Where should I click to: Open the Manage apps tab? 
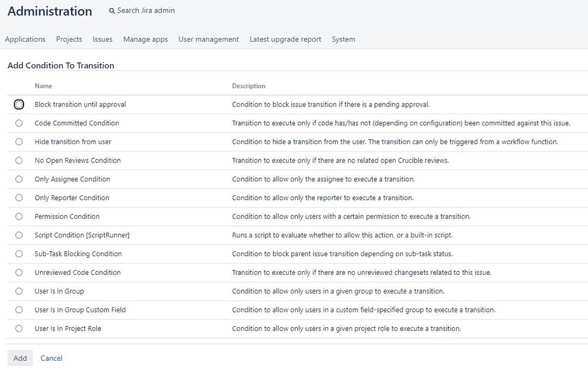145,39
